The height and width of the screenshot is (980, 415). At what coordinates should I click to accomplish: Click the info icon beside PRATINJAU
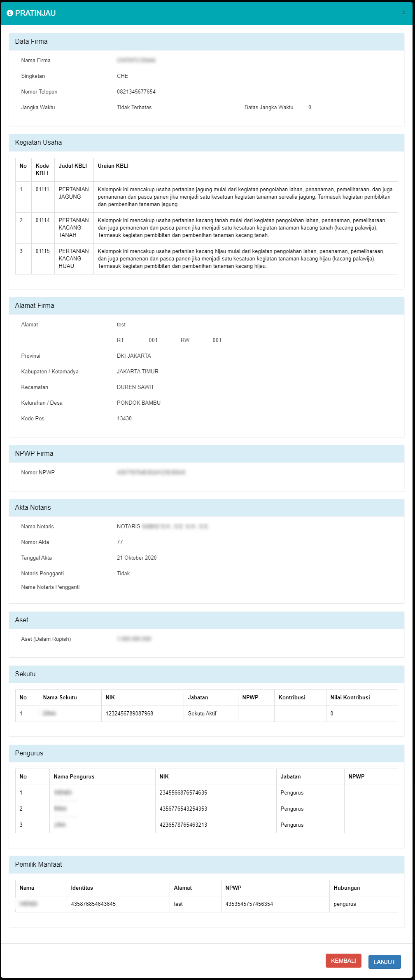click(10, 13)
